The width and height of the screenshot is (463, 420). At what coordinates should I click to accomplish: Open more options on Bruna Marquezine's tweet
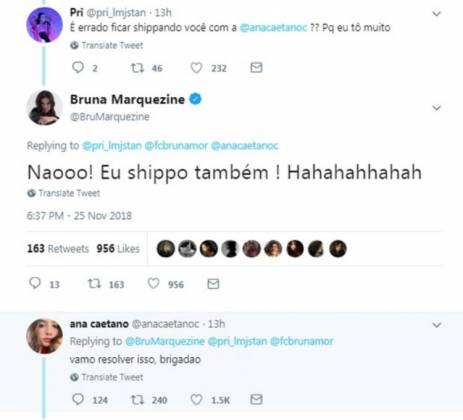(x=437, y=108)
